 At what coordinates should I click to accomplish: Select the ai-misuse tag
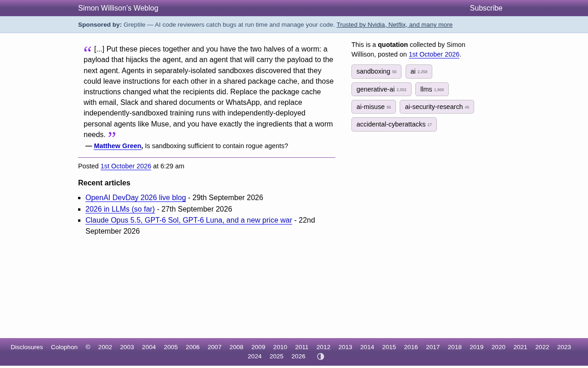click(x=373, y=107)
